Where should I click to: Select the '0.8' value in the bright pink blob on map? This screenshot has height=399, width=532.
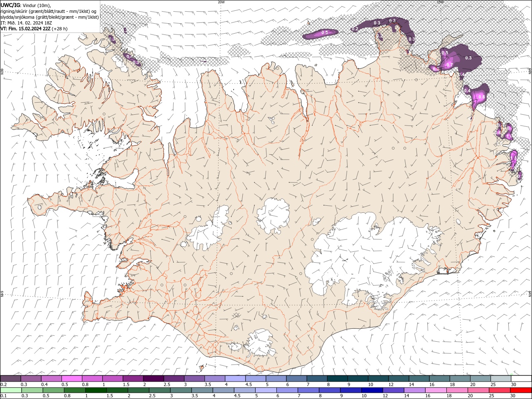[x=482, y=97]
